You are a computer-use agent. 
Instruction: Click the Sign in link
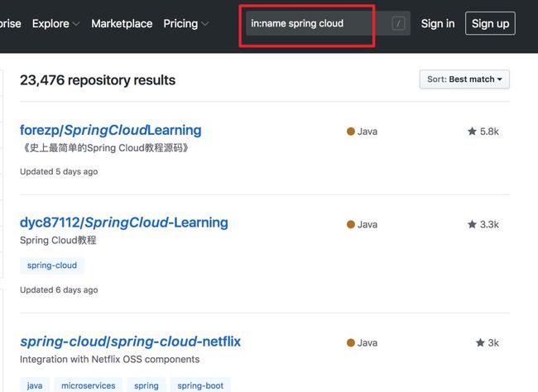[438, 24]
